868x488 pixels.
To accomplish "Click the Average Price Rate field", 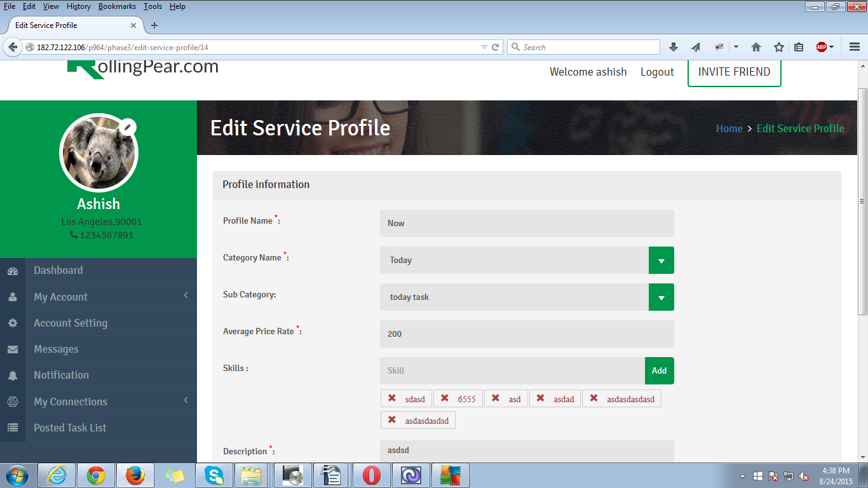I will click(527, 334).
